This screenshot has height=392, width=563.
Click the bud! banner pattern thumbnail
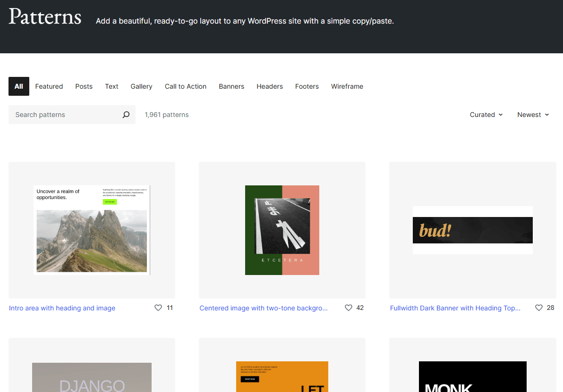tap(472, 230)
